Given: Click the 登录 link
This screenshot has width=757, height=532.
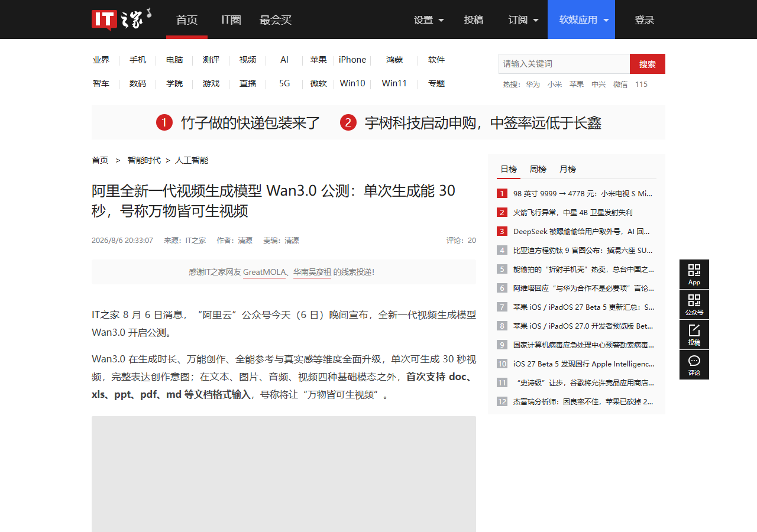Looking at the screenshot, I should click(645, 20).
